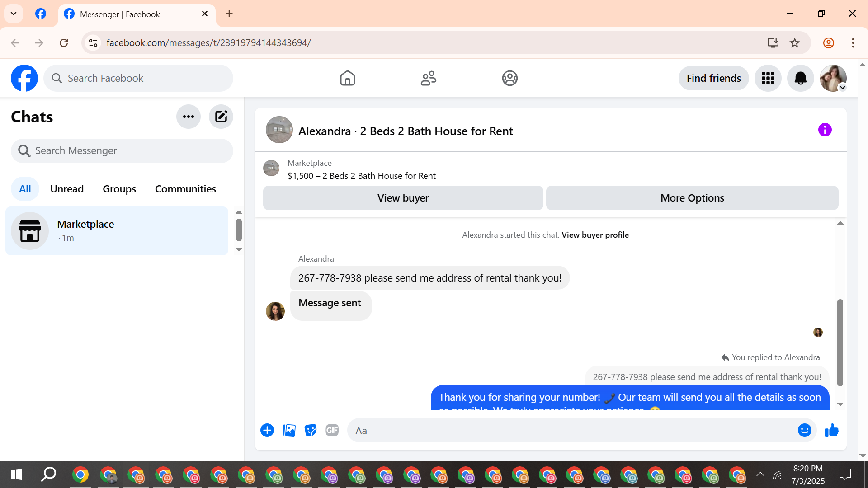The height and width of the screenshot is (488, 868).
Task: Open the plus more actions icon
Action: pos(267,430)
